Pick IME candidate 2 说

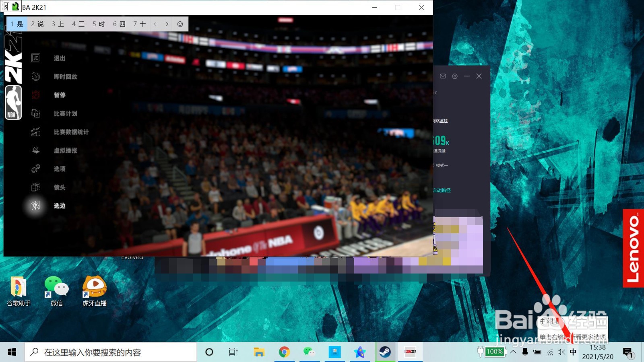tap(37, 24)
